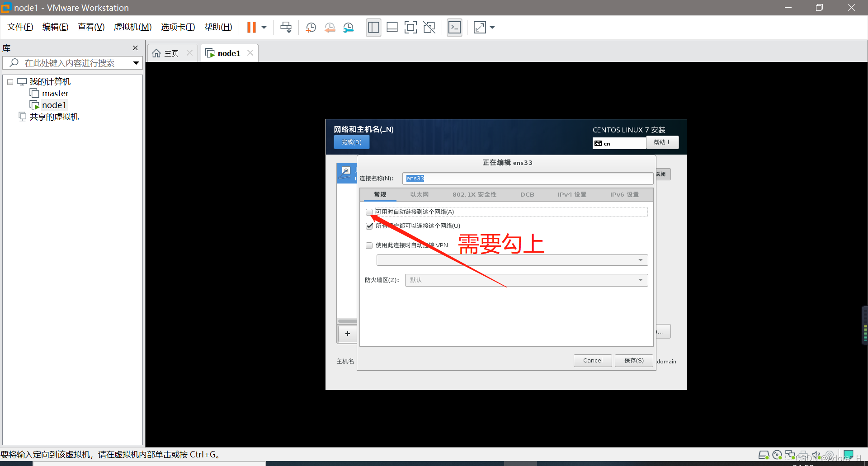Click the hard disk status bar icon
The height and width of the screenshot is (466, 868).
point(764,455)
